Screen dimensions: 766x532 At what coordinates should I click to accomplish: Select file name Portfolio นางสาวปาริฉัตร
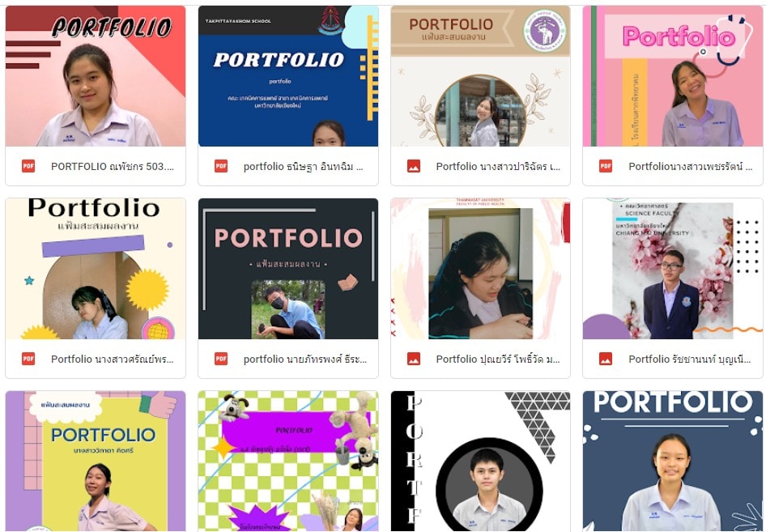click(x=498, y=167)
